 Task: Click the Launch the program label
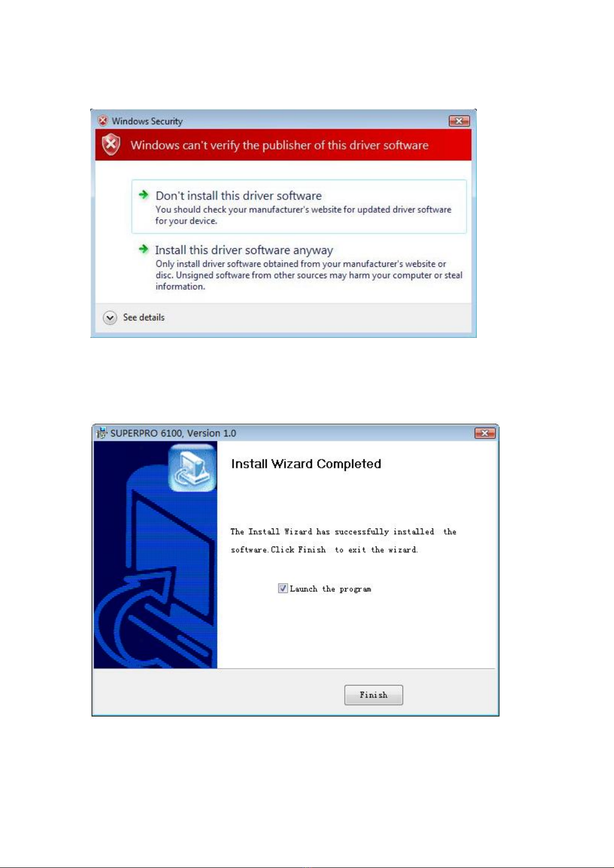(330, 589)
